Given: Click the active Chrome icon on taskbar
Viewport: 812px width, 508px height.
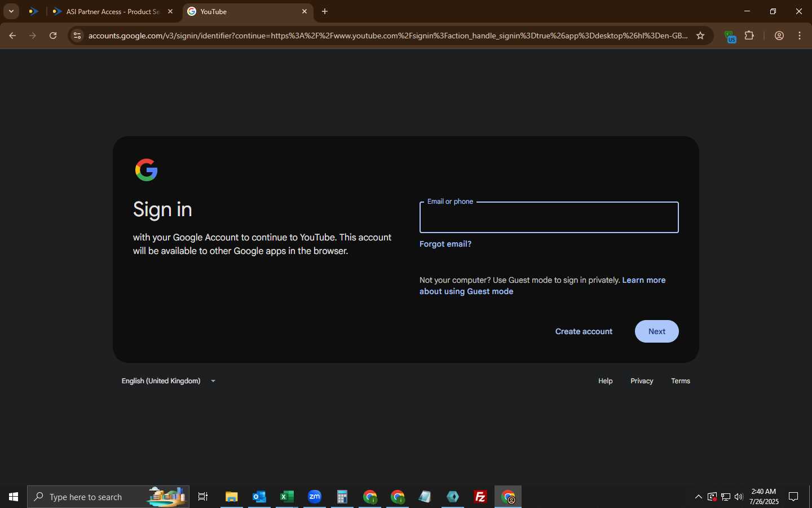Looking at the screenshot, I should pyautogui.click(x=508, y=497).
